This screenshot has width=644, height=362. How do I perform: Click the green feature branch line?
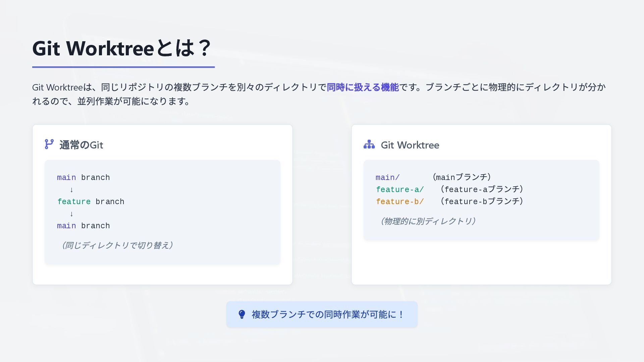click(91, 202)
